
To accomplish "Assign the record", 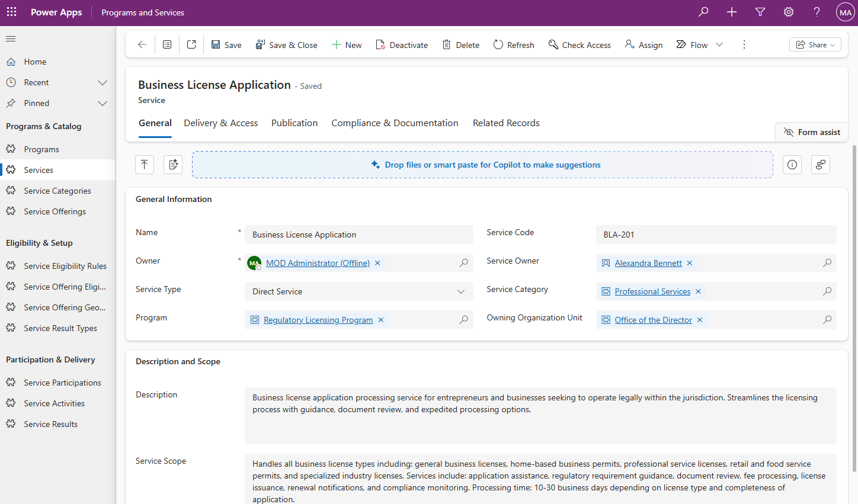I will (x=643, y=45).
